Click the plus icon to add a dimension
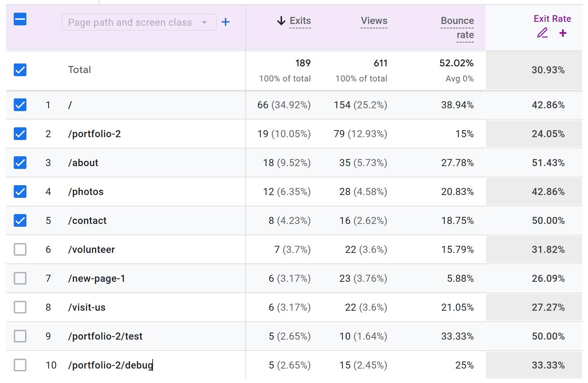This screenshot has height=383, width=588. click(226, 22)
